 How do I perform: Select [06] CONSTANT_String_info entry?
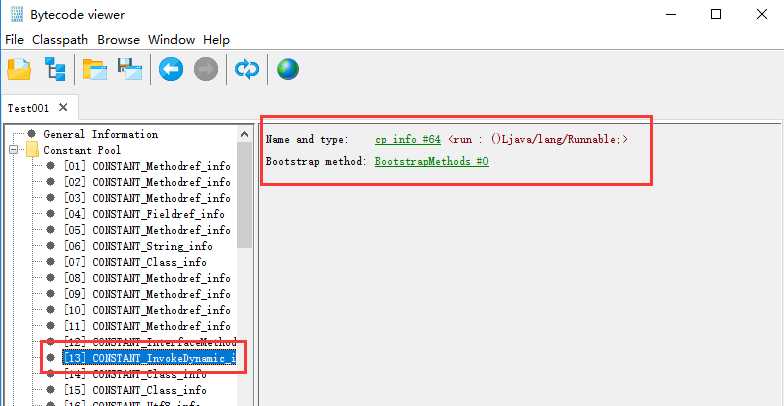click(138, 246)
